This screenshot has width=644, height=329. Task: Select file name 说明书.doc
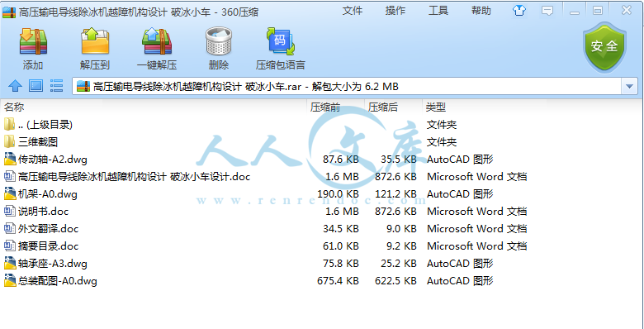43,212
